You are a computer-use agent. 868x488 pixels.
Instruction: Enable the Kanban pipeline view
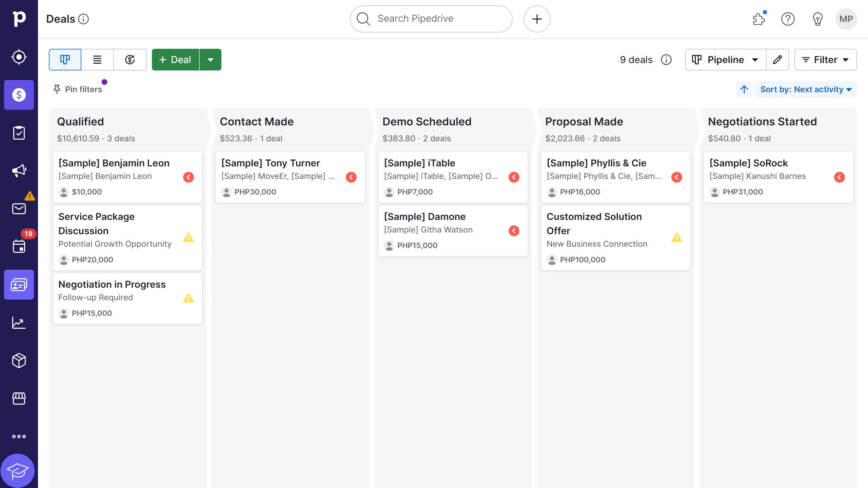click(65, 60)
